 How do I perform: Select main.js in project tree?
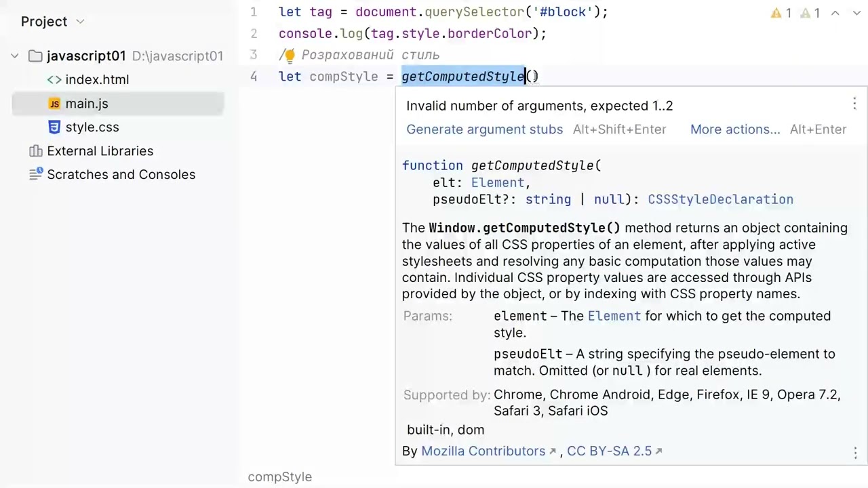(117, 104)
